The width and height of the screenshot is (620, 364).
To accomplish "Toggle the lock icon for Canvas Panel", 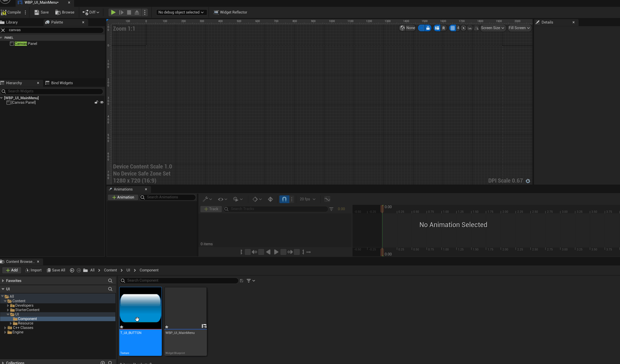I will (x=96, y=102).
